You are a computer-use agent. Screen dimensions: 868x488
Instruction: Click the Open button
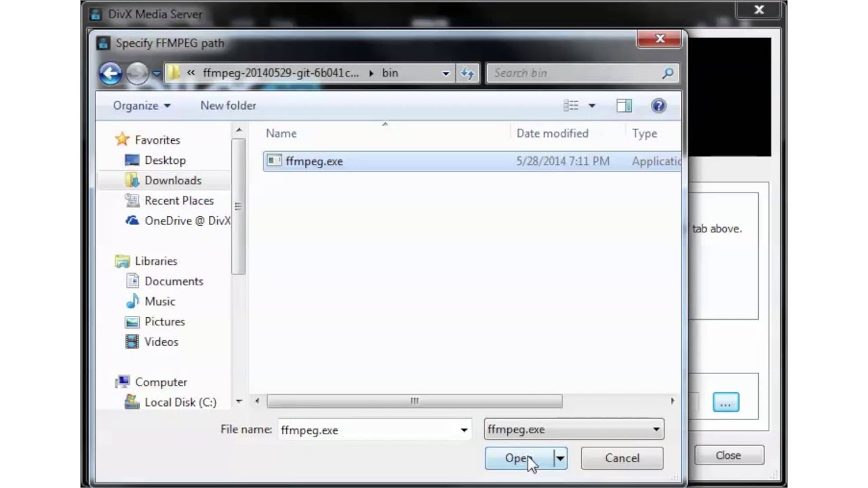click(x=519, y=459)
